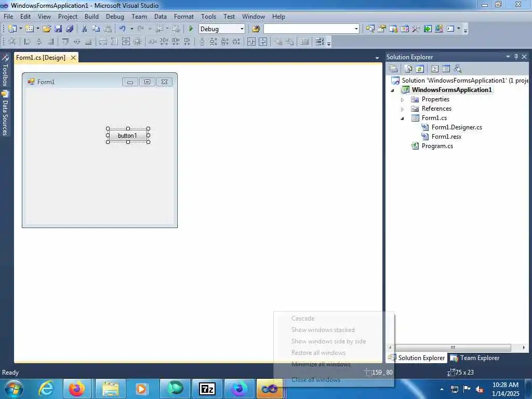Click Center Horizontally layout icon
Viewport: 532px width, 399px height.
pyautogui.click(x=251, y=42)
